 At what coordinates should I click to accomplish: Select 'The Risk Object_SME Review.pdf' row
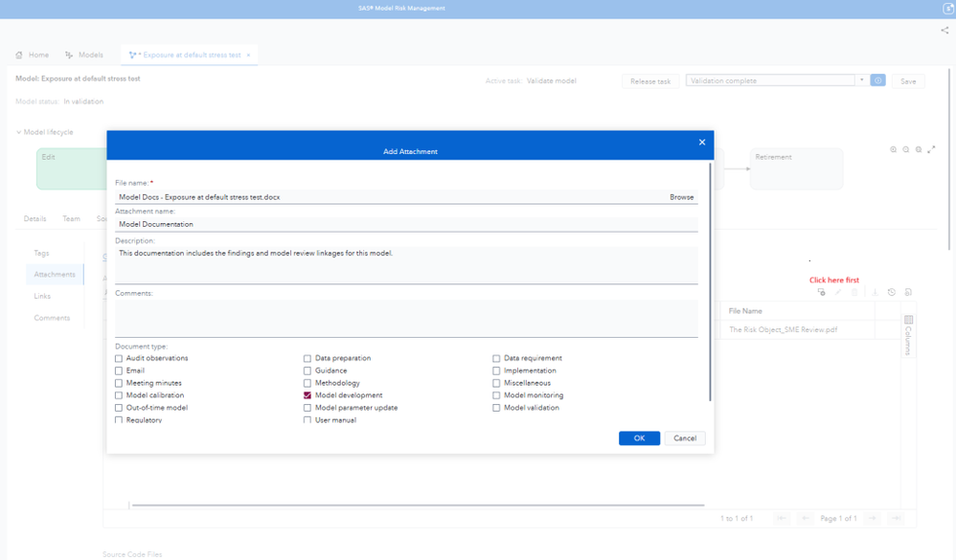tap(783, 329)
